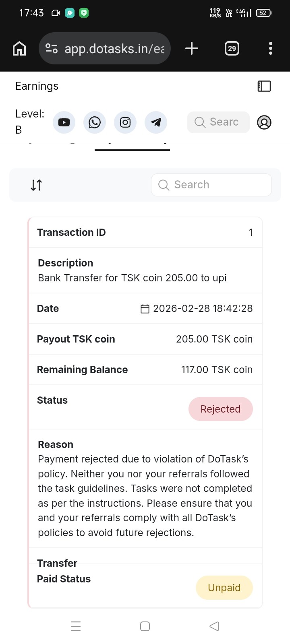Focus the transactions Search box

point(211,185)
